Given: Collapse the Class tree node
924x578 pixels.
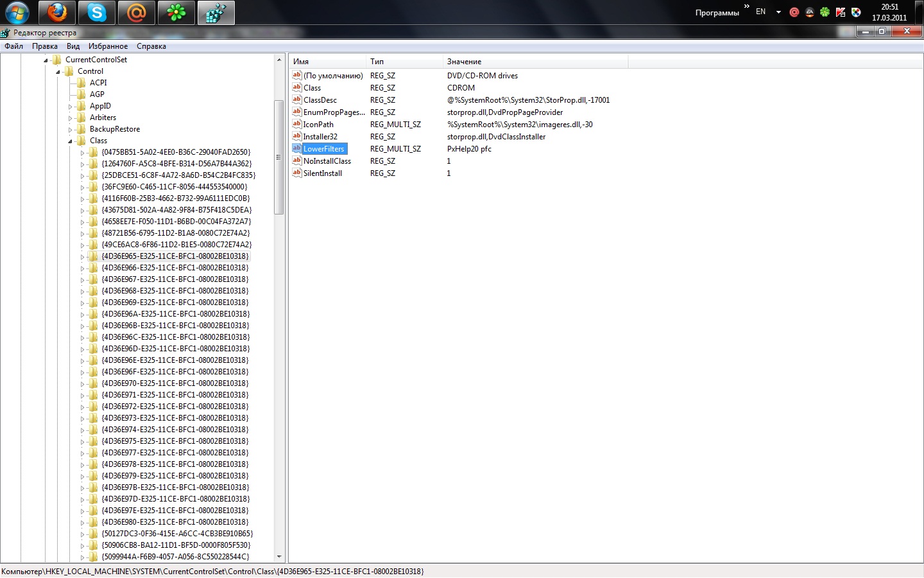Looking at the screenshot, I should click(x=70, y=141).
